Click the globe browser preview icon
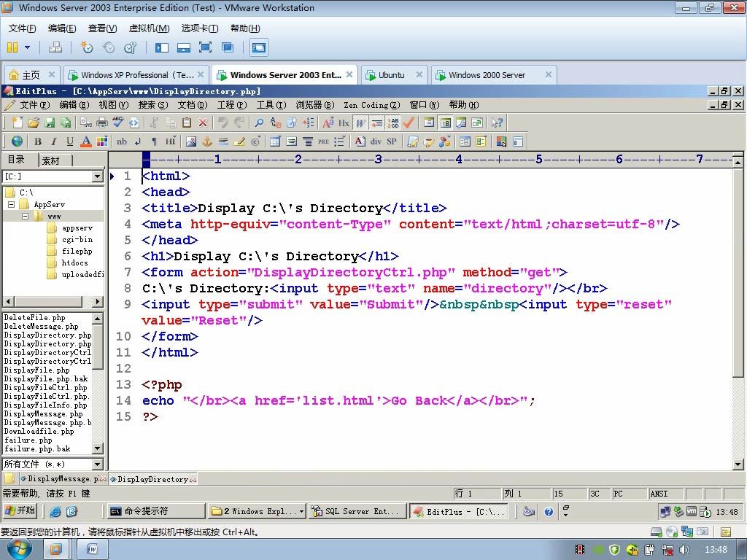747x560 pixels. click(18, 141)
